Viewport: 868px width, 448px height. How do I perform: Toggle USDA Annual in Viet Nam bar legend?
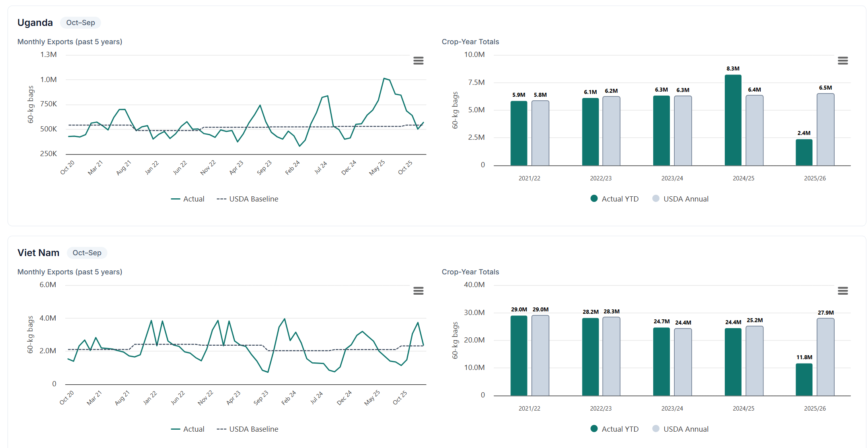(x=681, y=429)
